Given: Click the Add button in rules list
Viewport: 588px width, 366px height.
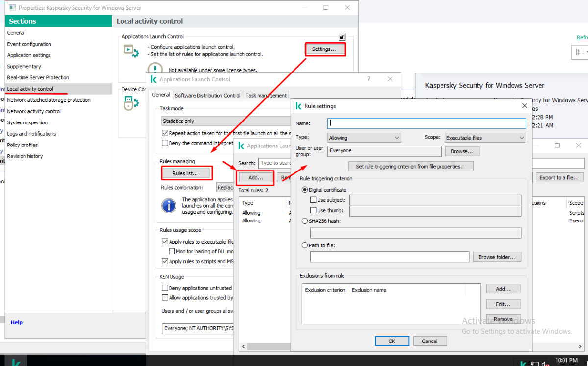Looking at the screenshot, I should (x=255, y=177).
